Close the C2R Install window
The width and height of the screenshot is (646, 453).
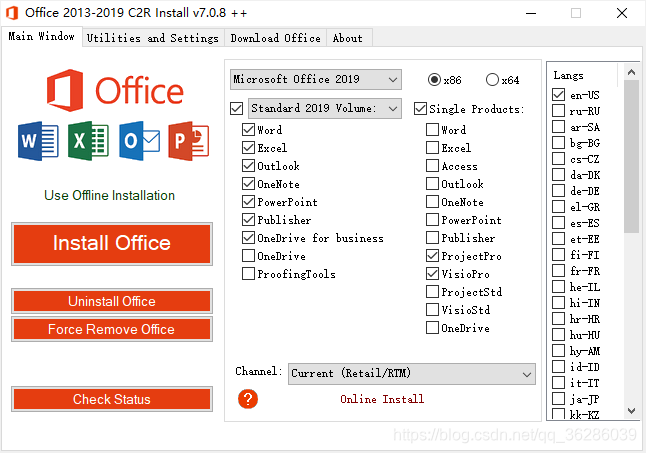point(622,13)
